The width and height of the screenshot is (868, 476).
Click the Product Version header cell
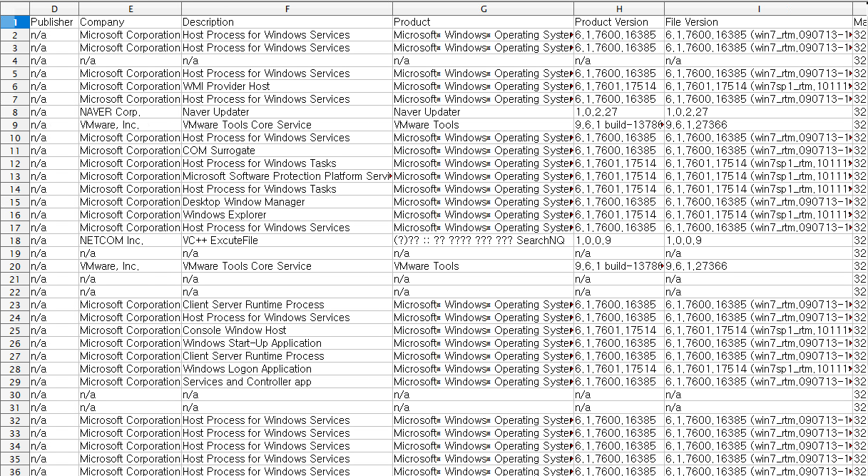pyautogui.click(x=619, y=22)
